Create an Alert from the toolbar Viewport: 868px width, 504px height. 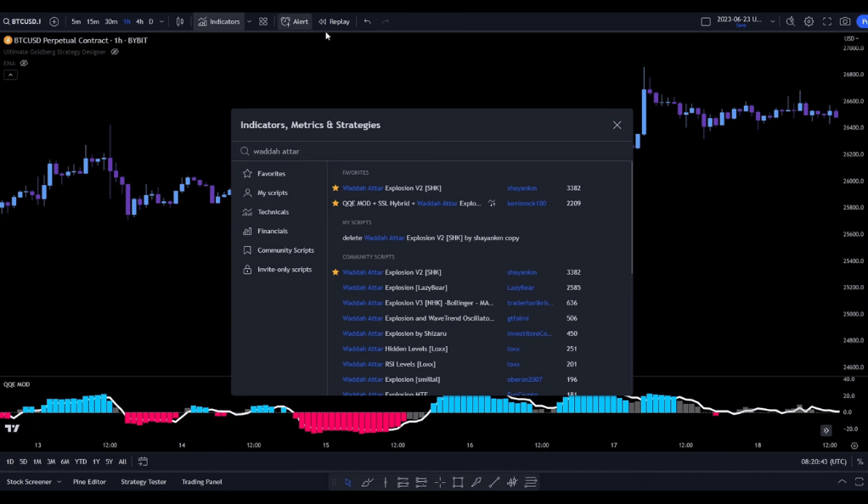click(x=295, y=21)
